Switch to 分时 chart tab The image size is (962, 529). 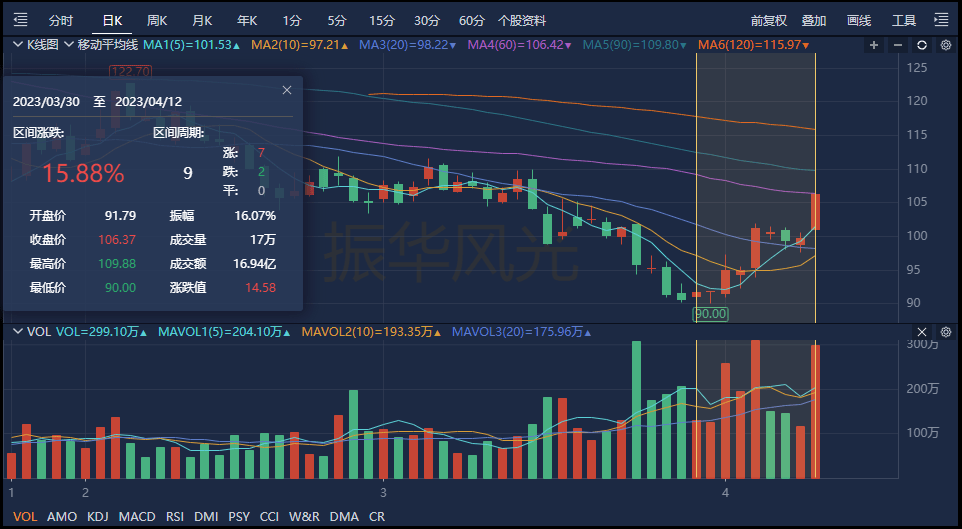tap(61, 21)
